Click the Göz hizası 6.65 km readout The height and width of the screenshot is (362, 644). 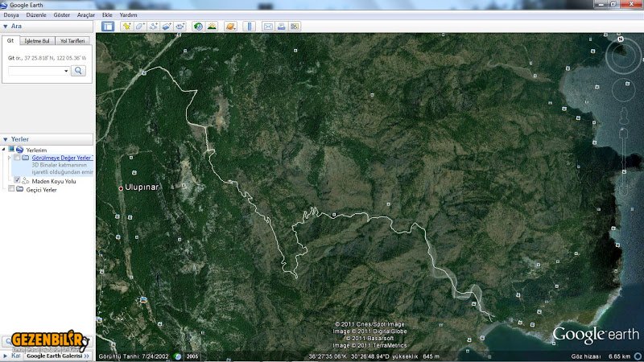(601, 356)
